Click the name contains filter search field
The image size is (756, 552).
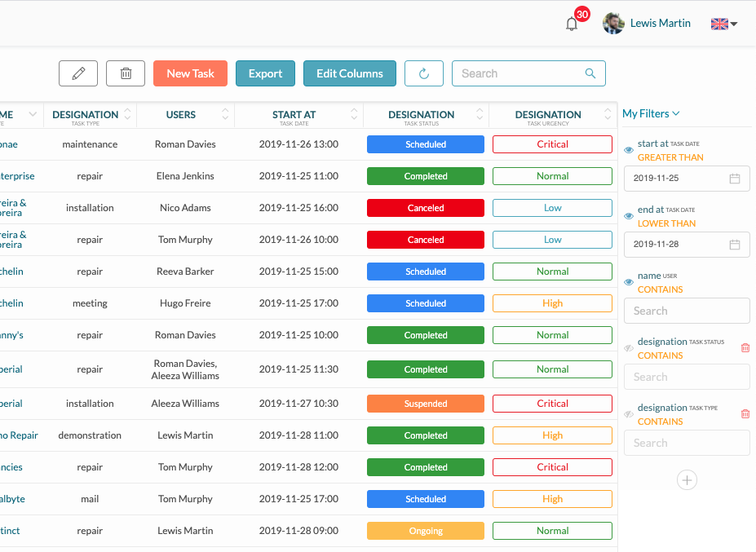coord(687,311)
